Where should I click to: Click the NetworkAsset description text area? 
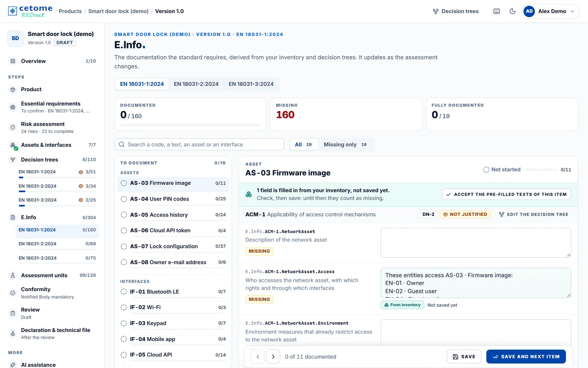(476, 243)
